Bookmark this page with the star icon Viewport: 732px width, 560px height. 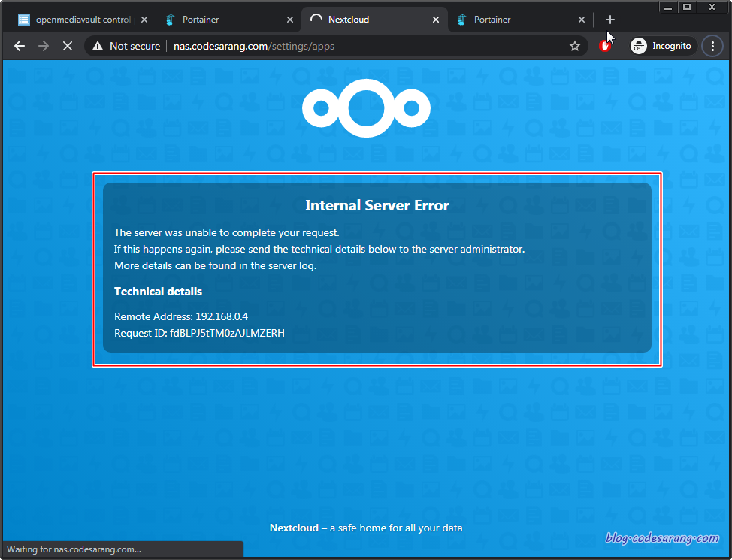coord(575,46)
